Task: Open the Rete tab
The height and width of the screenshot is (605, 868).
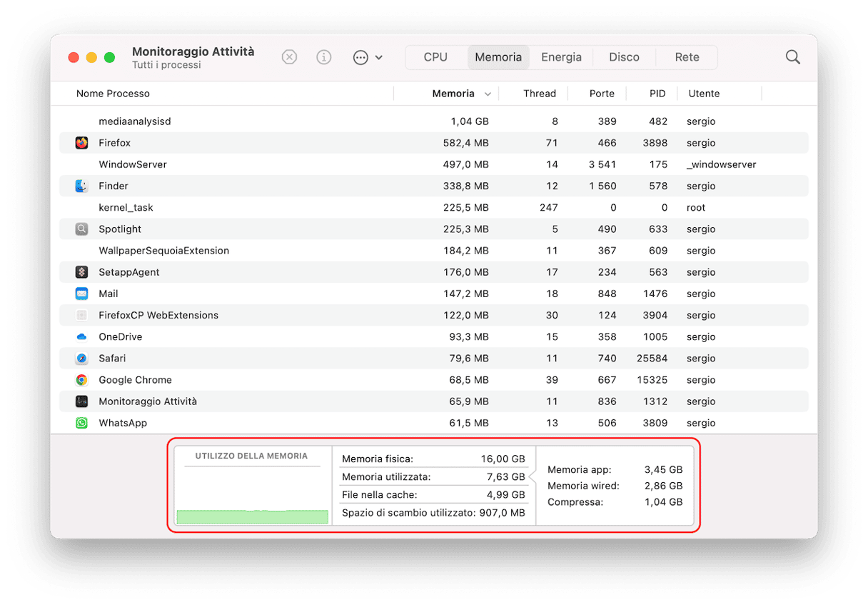Action: (x=687, y=57)
